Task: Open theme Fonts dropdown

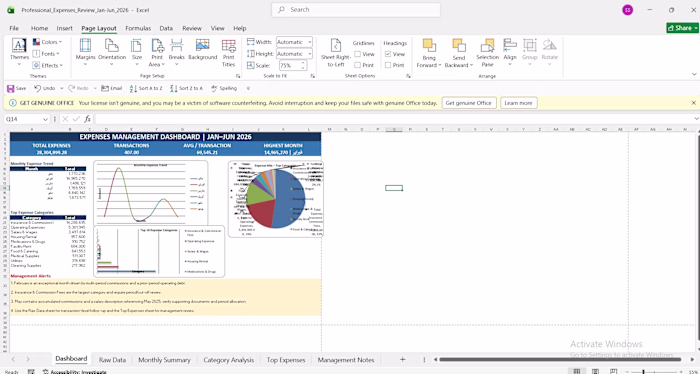Action: coord(46,54)
